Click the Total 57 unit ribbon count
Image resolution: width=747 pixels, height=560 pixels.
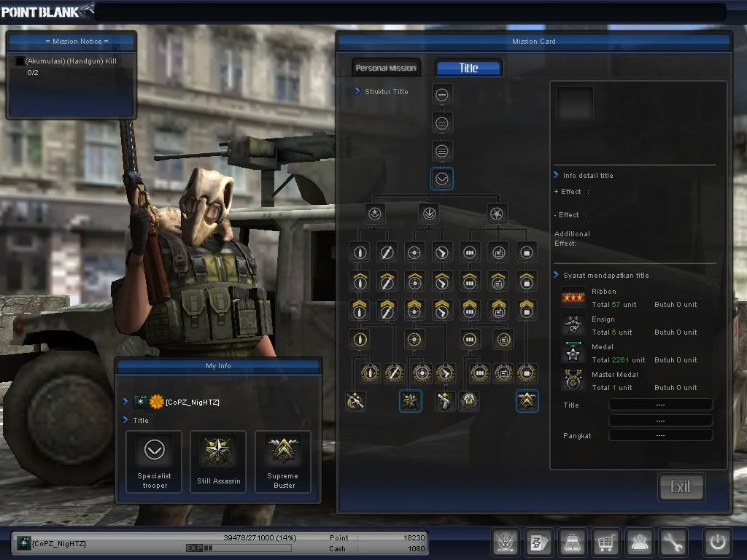pyautogui.click(x=614, y=305)
